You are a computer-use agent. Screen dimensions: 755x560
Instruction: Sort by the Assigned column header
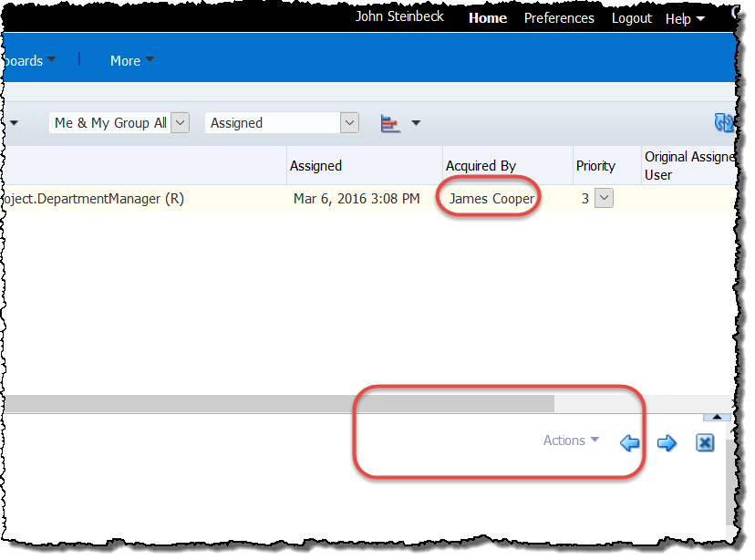tap(315, 166)
